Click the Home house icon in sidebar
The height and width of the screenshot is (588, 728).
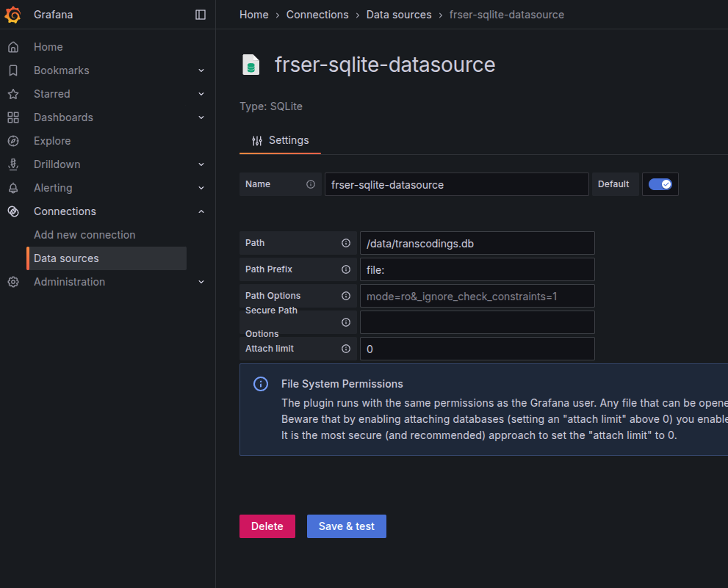point(13,47)
